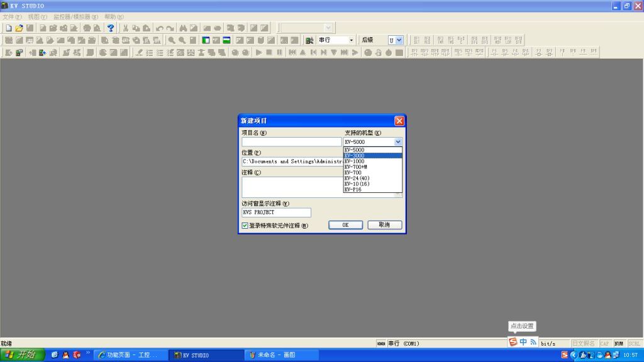Click the magnifier zoom icon in toolbar

pyautogui.click(x=171, y=40)
